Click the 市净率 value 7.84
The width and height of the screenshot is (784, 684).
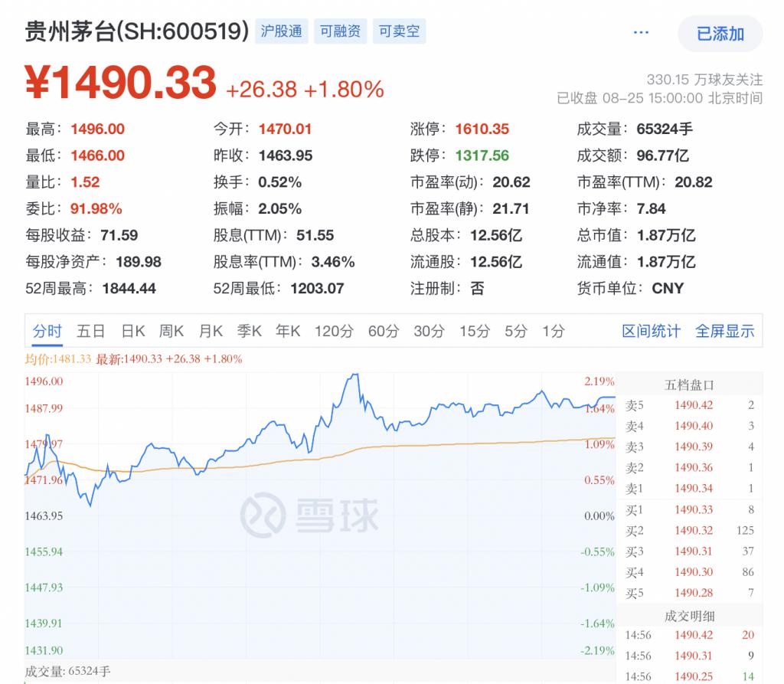[651, 208]
